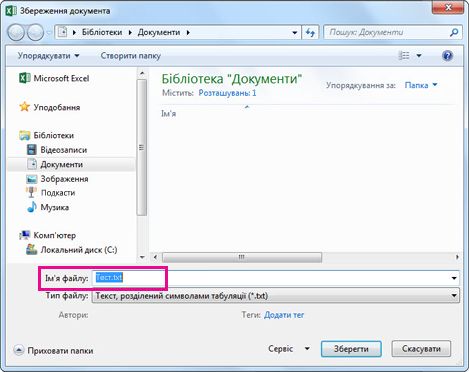The image size is (469, 372).
Task: Click the Локальний диск (C:) drive icon
Action: (32, 249)
